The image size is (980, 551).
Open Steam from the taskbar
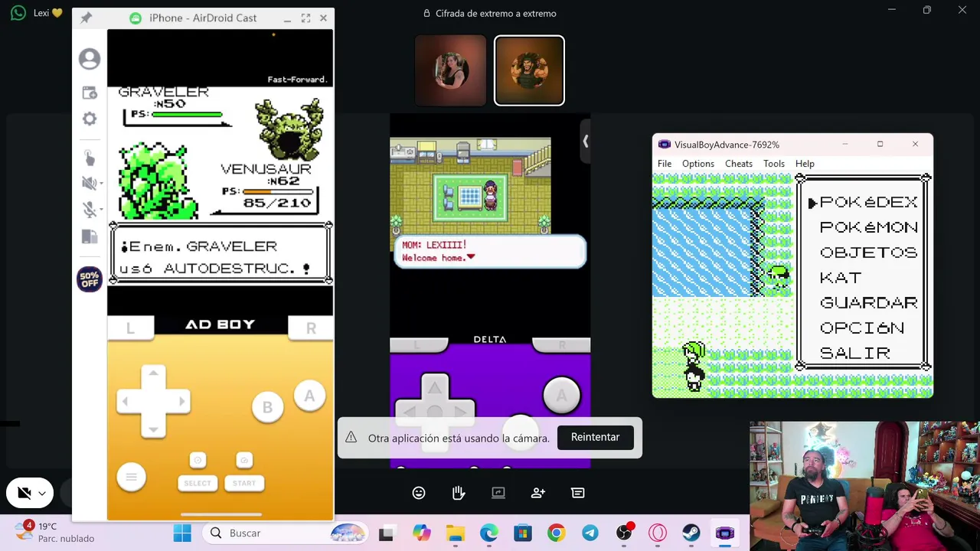point(691,533)
